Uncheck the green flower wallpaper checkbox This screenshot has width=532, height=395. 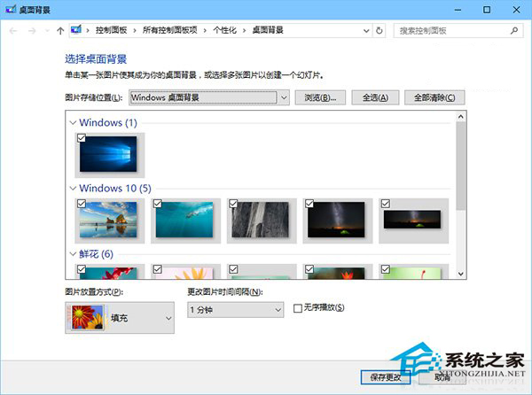click(386, 269)
